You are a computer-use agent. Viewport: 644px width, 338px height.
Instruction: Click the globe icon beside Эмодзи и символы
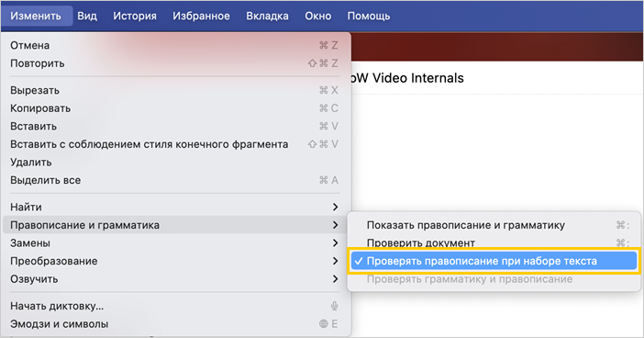[x=324, y=324]
